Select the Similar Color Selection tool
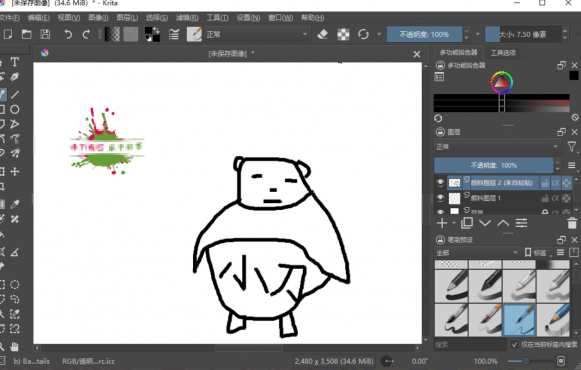 click(14, 314)
